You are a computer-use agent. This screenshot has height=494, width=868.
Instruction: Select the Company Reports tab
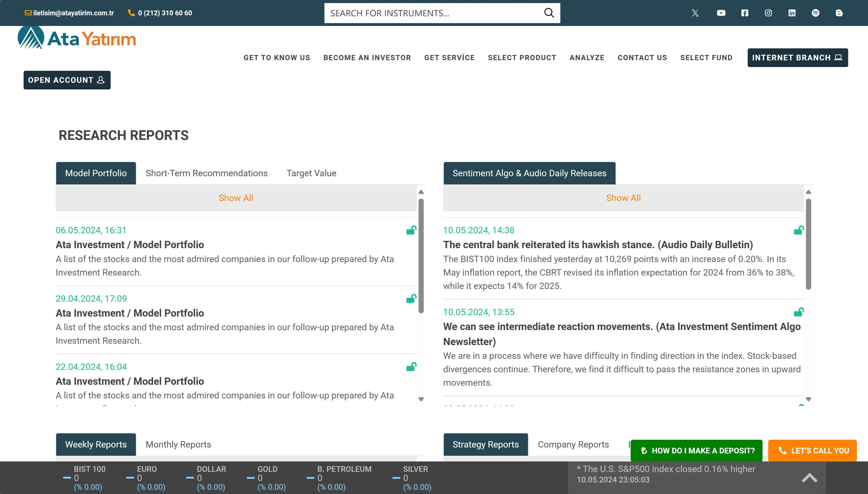point(574,444)
